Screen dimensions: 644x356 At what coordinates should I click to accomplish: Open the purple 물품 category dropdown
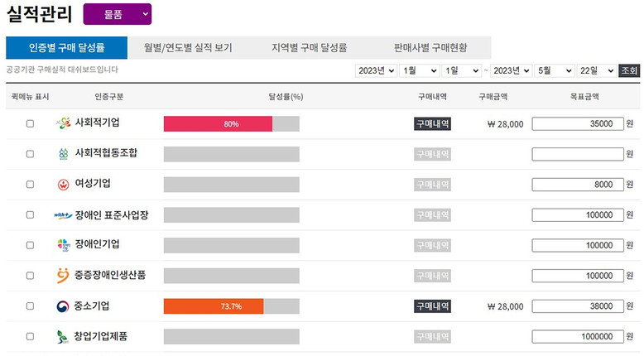tap(117, 14)
